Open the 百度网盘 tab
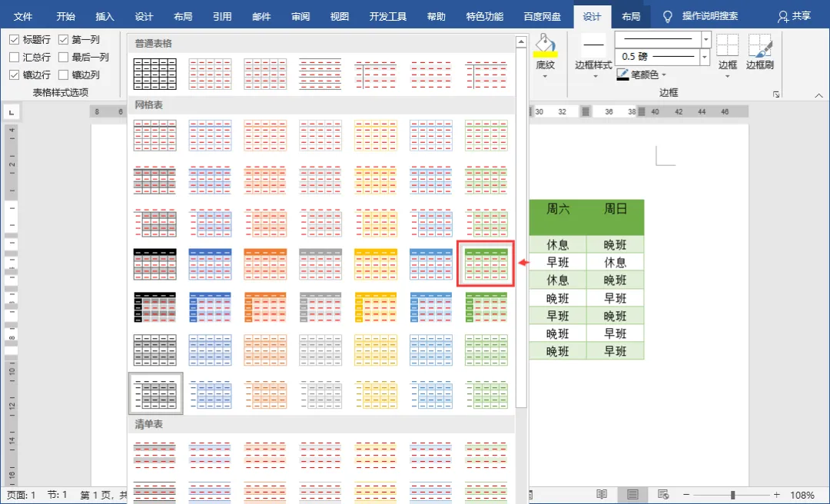830x504 pixels. coord(542,16)
